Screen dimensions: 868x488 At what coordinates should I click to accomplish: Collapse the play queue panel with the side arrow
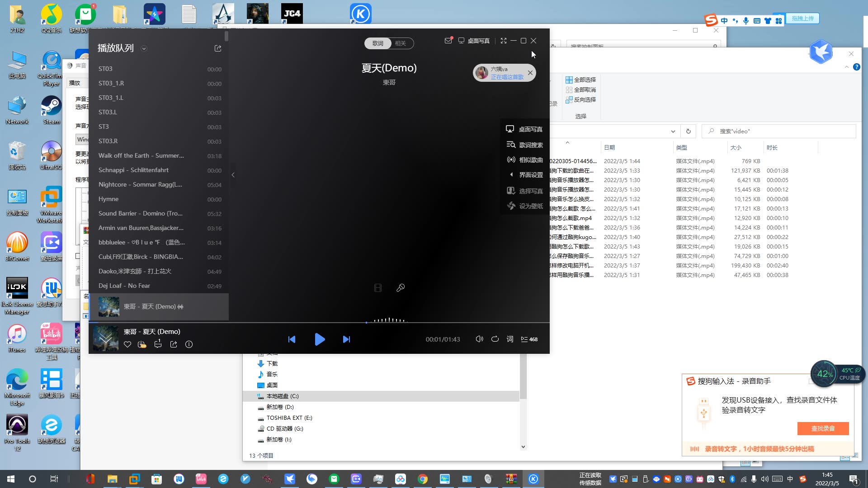pyautogui.click(x=233, y=175)
